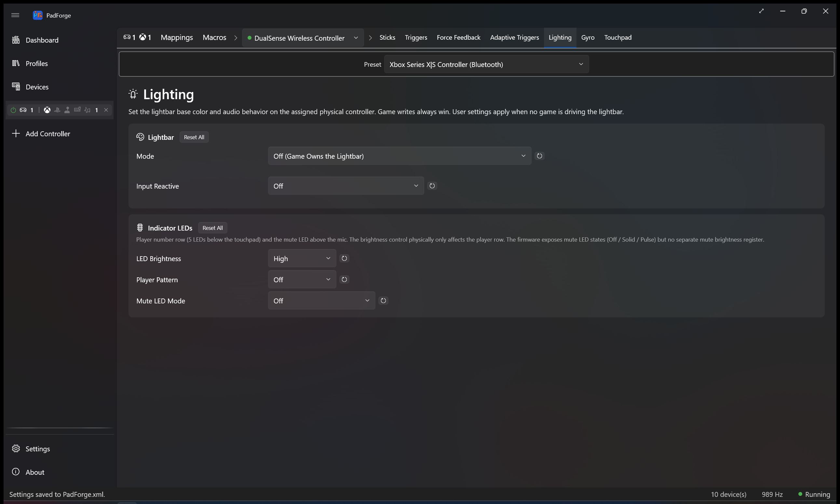Click the gamepad icon in sidebar controller card

pyautogui.click(x=23, y=110)
